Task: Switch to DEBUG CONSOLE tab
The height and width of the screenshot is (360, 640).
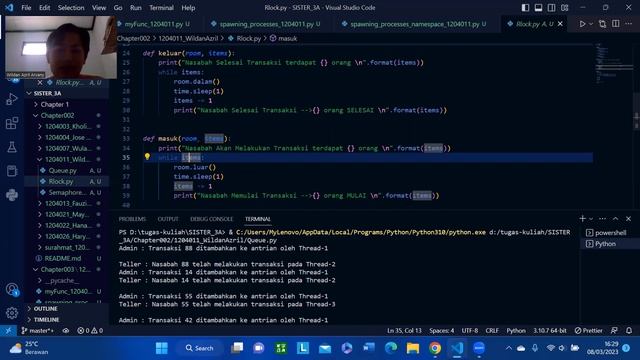Action: [211, 219]
